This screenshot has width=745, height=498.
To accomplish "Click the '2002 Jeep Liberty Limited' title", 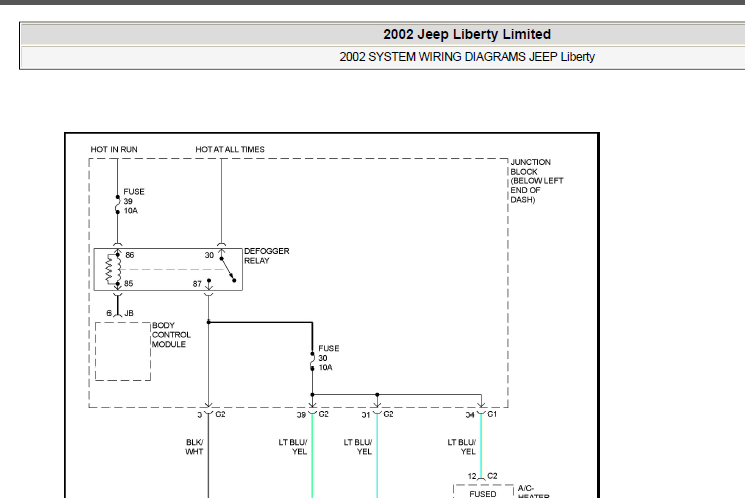I will [467, 34].
